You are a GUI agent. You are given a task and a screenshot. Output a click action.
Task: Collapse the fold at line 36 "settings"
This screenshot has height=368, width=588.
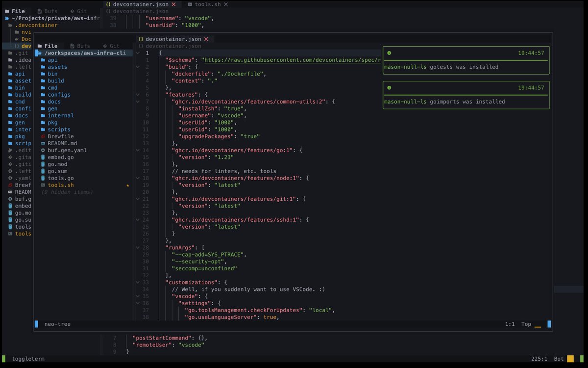[137, 303]
